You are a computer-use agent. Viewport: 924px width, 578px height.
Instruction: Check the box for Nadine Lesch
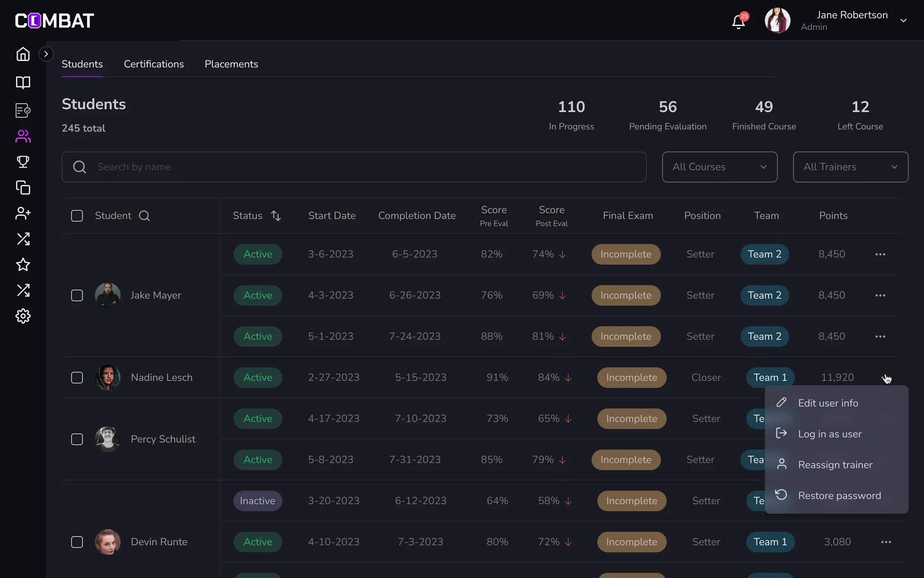click(x=77, y=378)
